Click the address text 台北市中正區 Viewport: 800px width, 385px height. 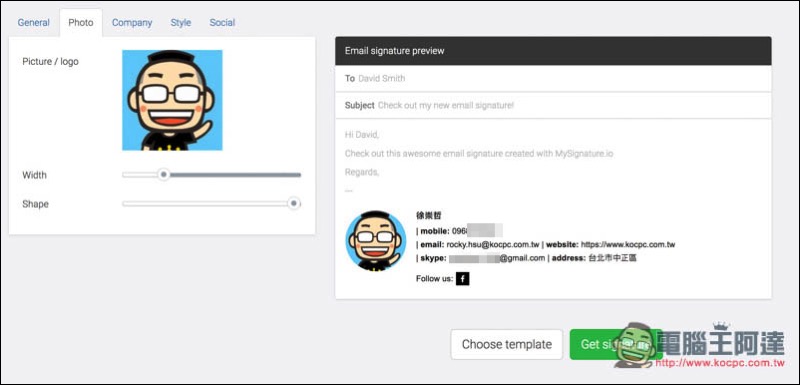click(x=612, y=258)
